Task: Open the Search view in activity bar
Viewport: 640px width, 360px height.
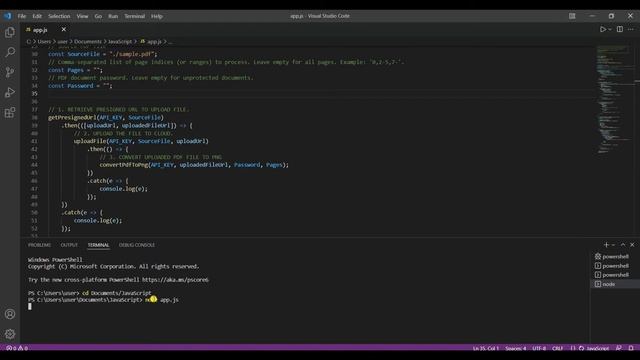Action: 10,52
